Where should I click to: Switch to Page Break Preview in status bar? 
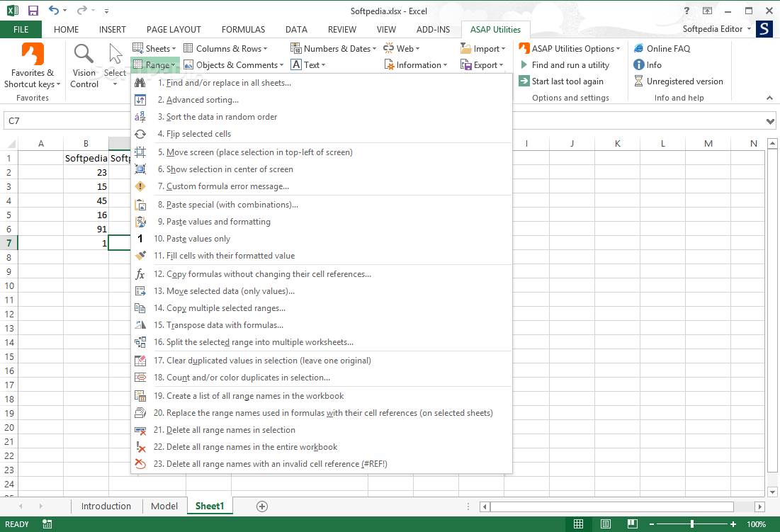(x=633, y=524)
